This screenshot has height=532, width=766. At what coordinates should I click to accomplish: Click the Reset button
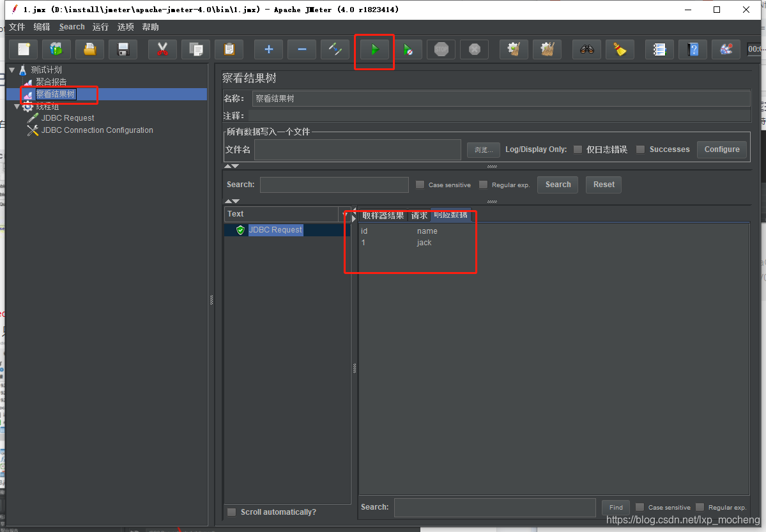coord(604,185)
